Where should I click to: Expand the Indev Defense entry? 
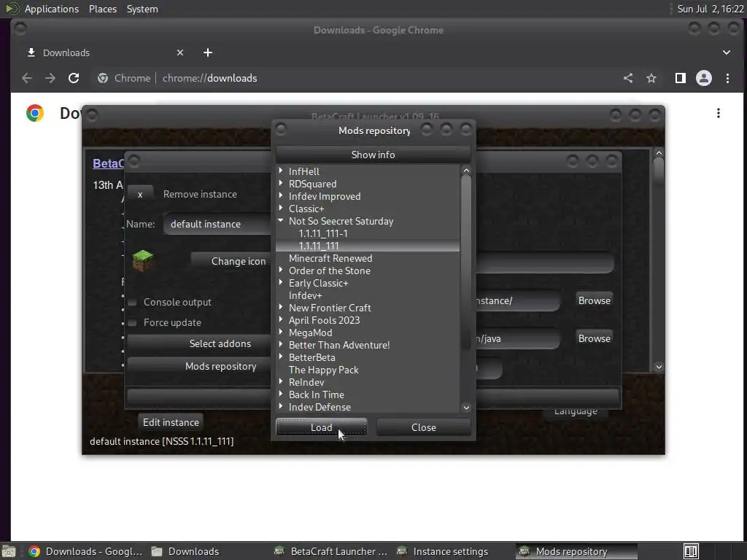coord(281,406)
